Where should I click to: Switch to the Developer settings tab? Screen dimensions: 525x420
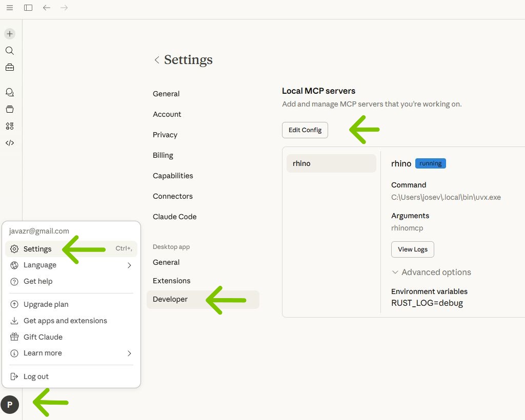(x=170, y=299)
